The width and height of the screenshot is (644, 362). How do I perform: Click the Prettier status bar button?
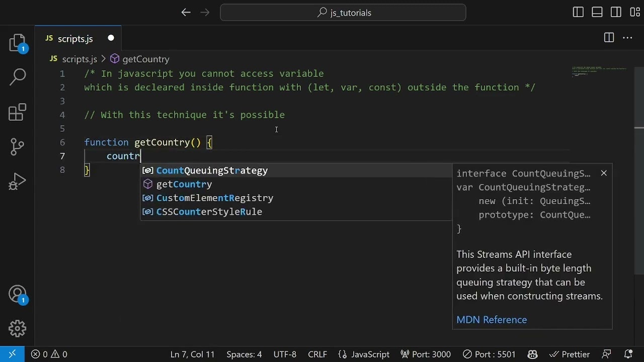pyautogui.click(x=570, y=354)
